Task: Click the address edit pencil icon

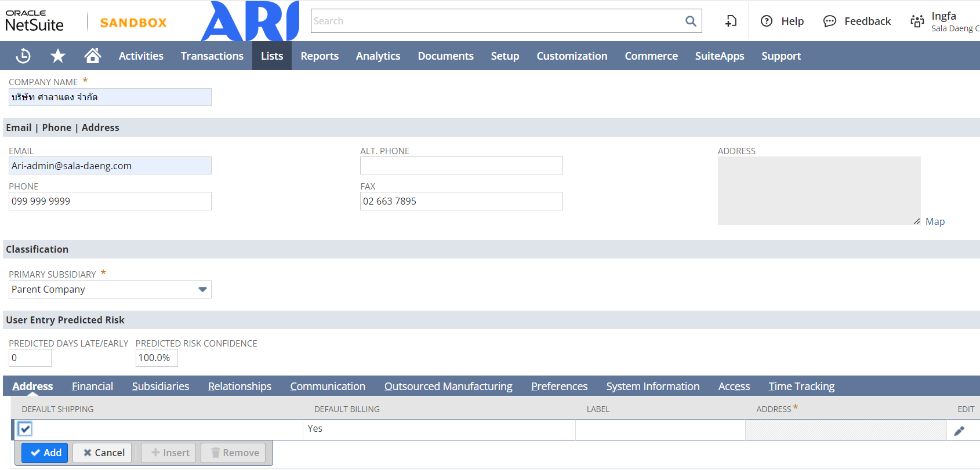Action: tap(959, 431)
